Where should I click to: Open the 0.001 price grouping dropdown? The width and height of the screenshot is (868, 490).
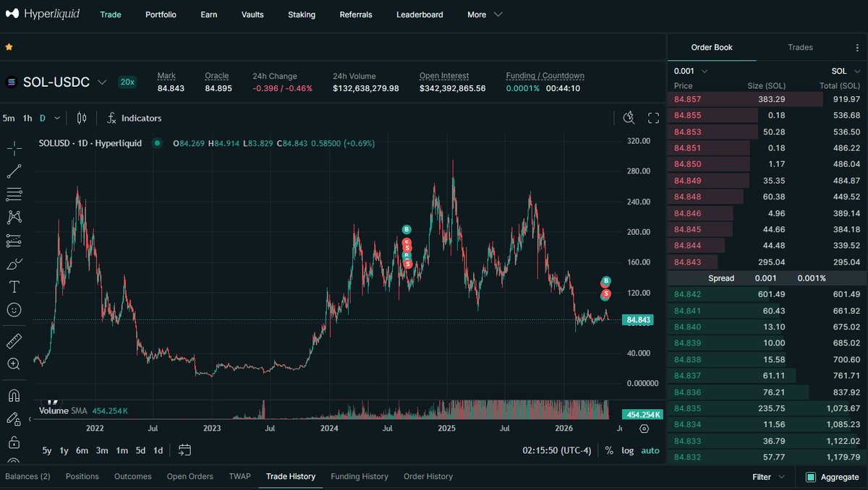pyautogui.click(x=691, y=71)
